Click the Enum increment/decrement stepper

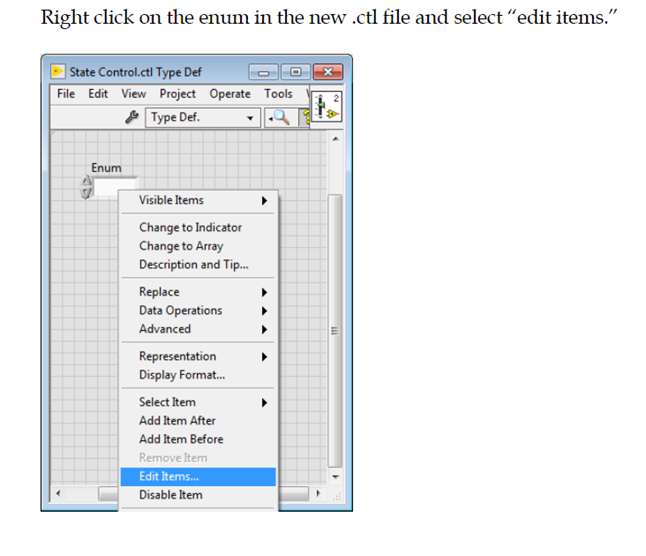[86, 187]
